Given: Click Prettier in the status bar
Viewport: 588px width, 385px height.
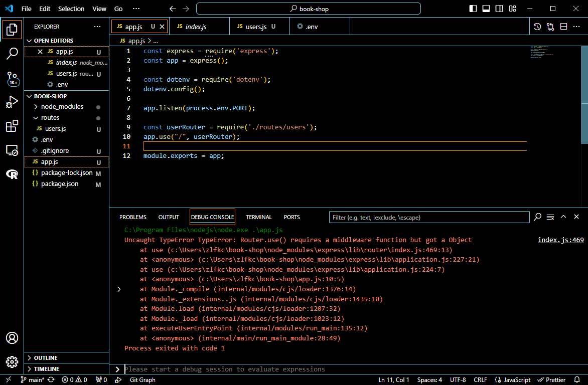Looking at the screenshot, I should tap(551, 380).
